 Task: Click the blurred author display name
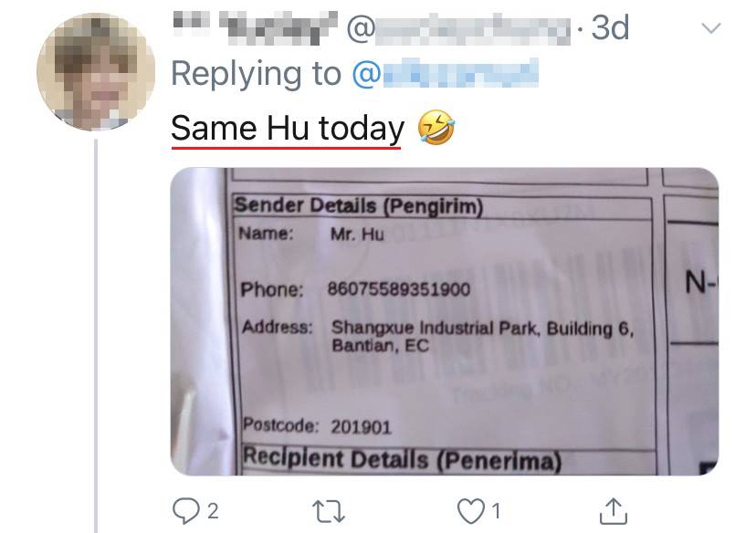point(255,28)
